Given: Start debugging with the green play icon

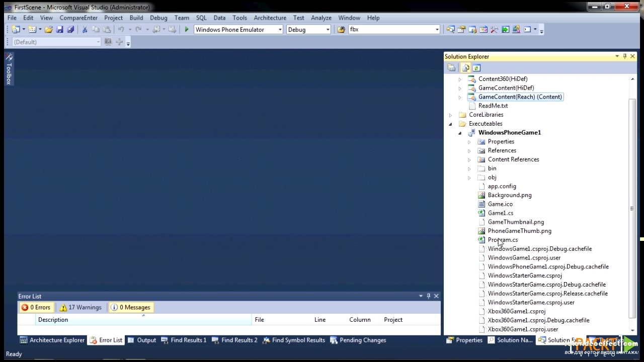Looking at the screenshot, I should click(x=187, y=30).
